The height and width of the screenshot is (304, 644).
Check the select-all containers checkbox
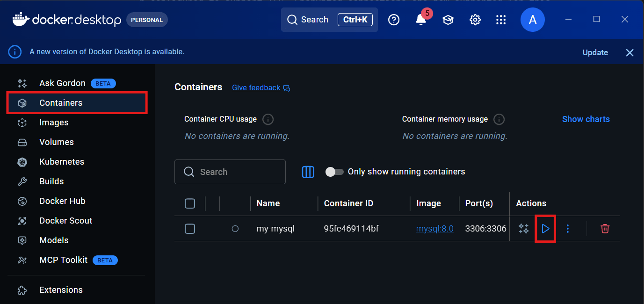click(x=190, y=203)
